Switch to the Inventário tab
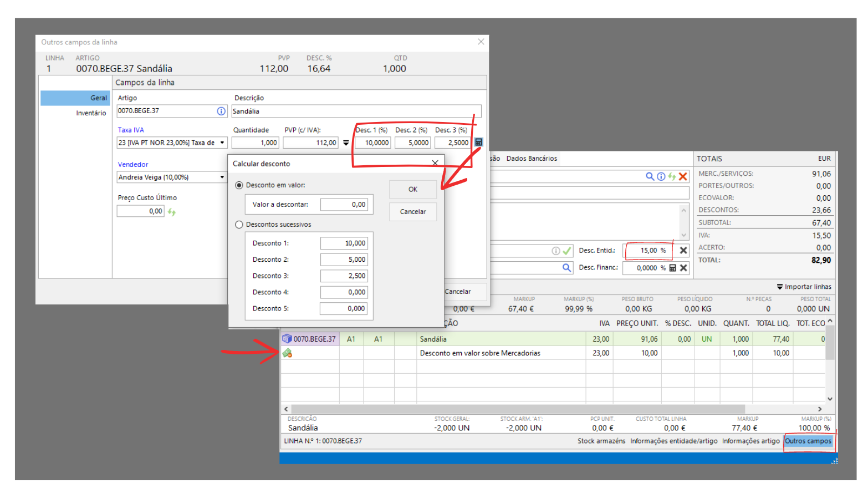The image size is (868, 493). (x=91, y=113)
